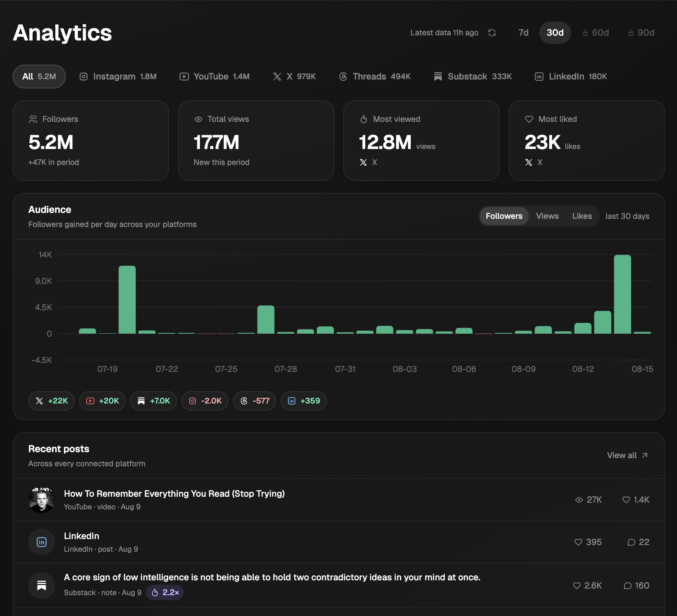Click the tall bar near 07-20
The image size is (677, 616).
[127, 300]
